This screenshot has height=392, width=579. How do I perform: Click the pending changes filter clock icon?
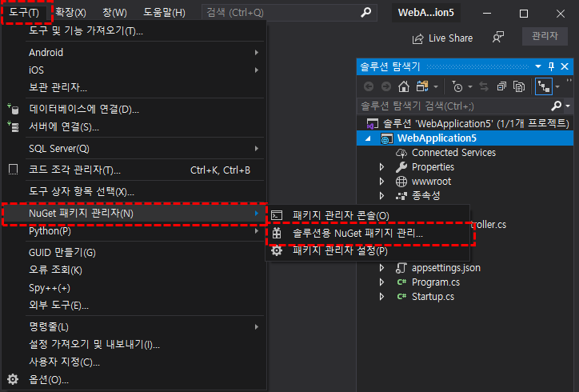click(457, 86)
